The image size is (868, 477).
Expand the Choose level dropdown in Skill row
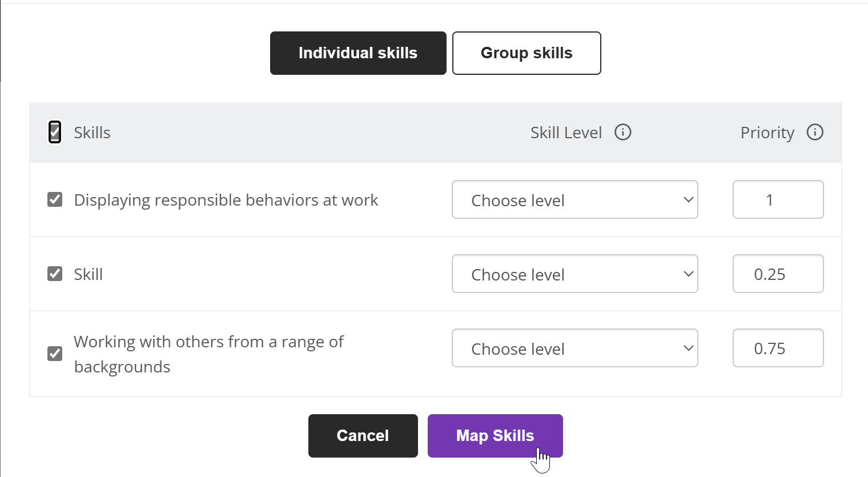[575, 274]
